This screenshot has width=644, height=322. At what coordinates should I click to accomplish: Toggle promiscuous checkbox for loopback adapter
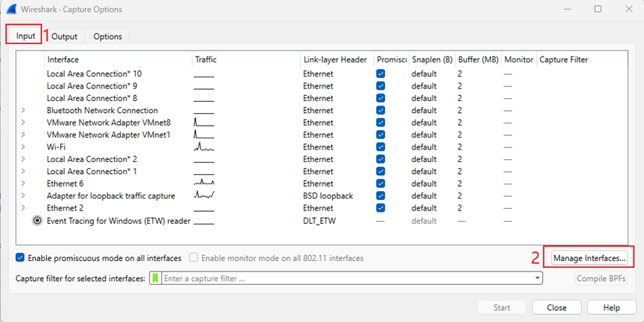point(380,196)
